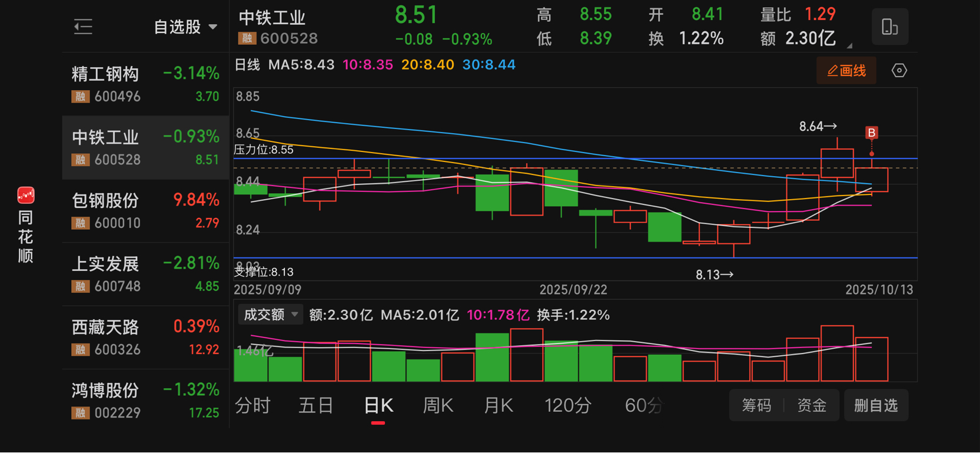Click the 中铁工业 stock title in header
Screen dimensions: 980x453
click(272, 18)
